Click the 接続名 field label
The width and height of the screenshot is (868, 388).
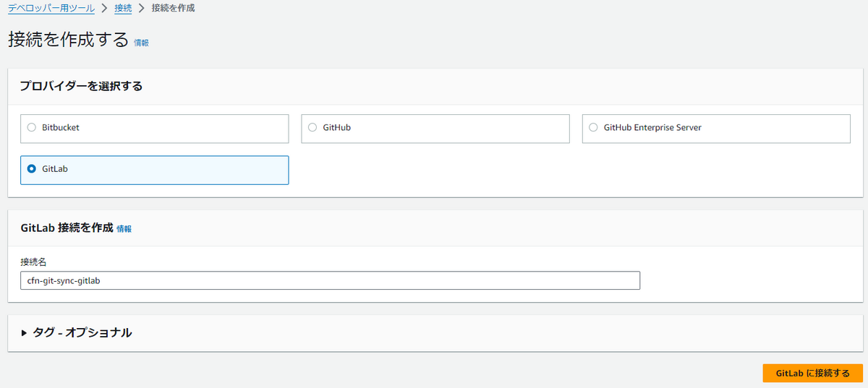(33, 262)
